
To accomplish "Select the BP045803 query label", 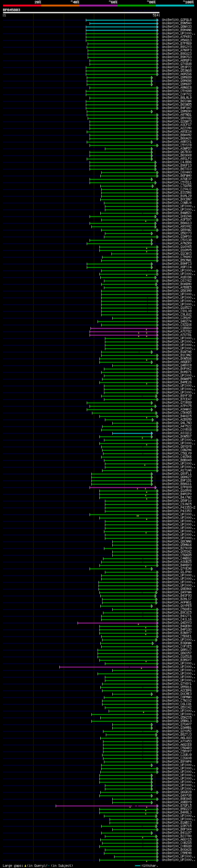I will coord(11,10).
